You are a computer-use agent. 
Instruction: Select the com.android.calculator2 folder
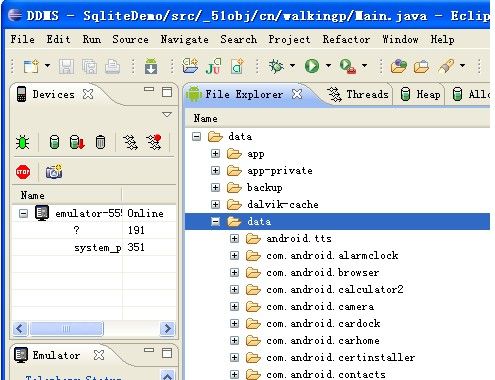point(335,290)
